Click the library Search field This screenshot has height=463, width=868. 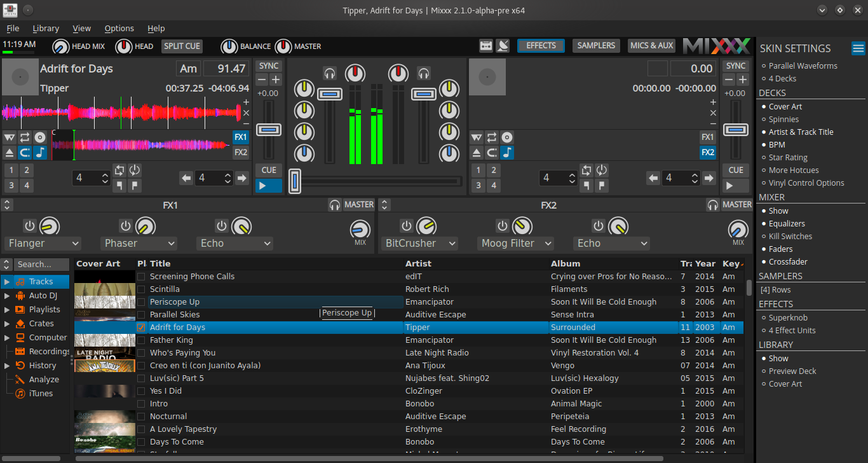click(41, 265)
